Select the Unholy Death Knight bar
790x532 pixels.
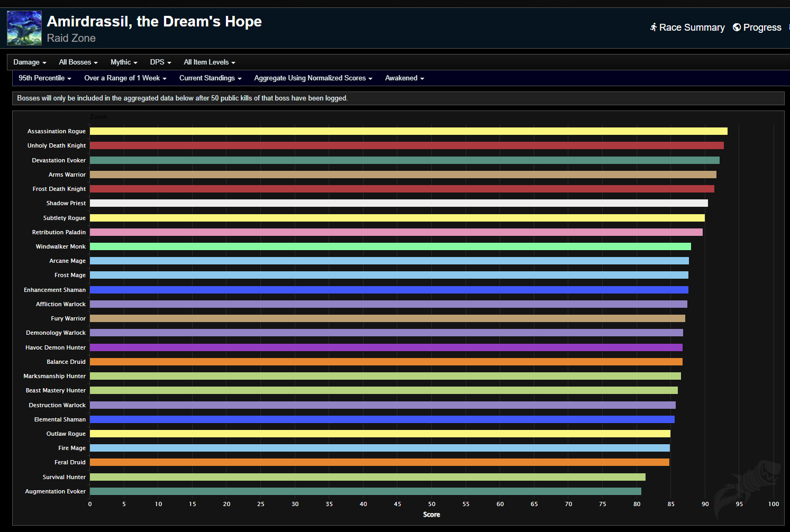406,145
